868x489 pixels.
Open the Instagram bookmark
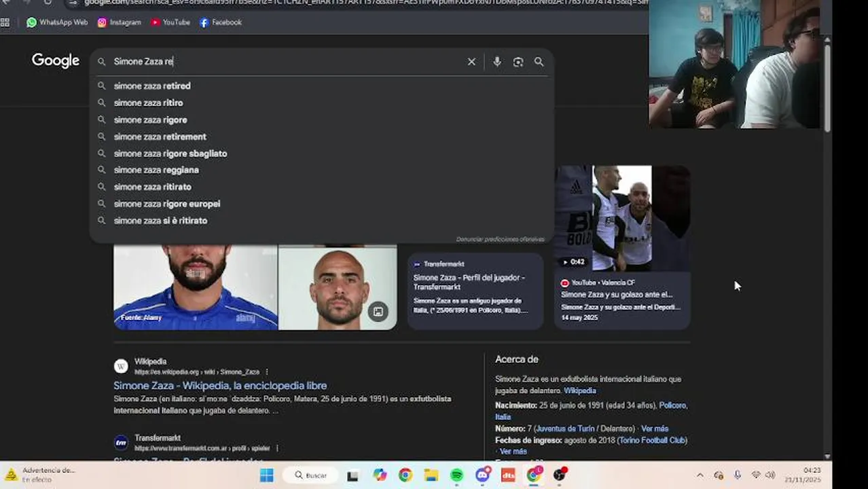(119, 22)
